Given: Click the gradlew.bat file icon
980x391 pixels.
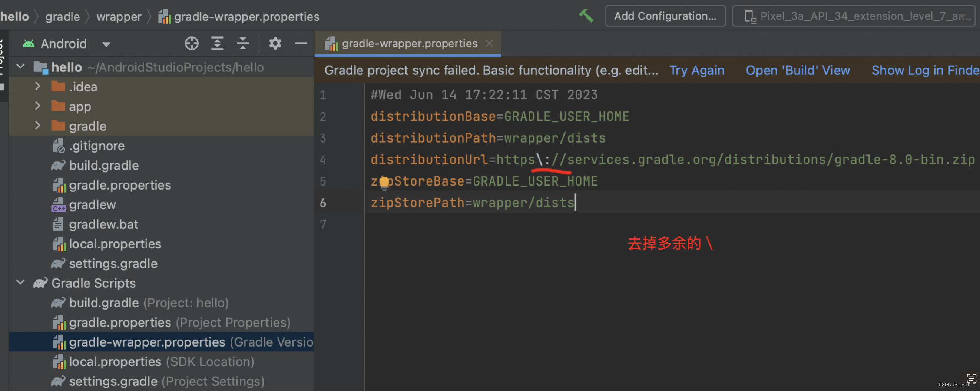Looking at the screenshot, I should tap(58, 224).
